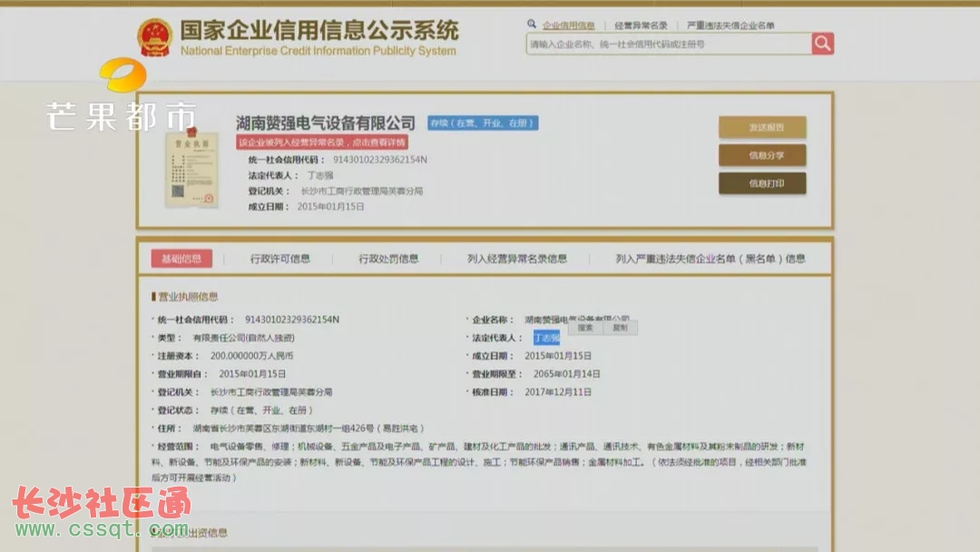Click the type value 有限责任公司(自然人独资)
This screenshot has height=552, width=980.
point(244,338)
